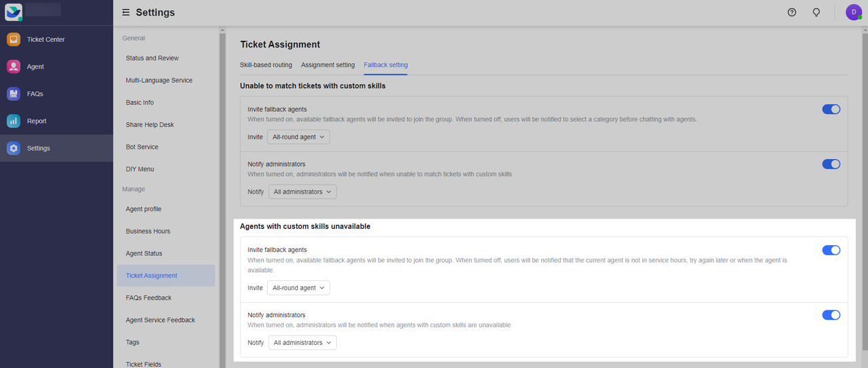This screenshot has height=368, width=868.
Task: Open All administrators dropdown in agents unavailable section
Action: tap(302, 343)
